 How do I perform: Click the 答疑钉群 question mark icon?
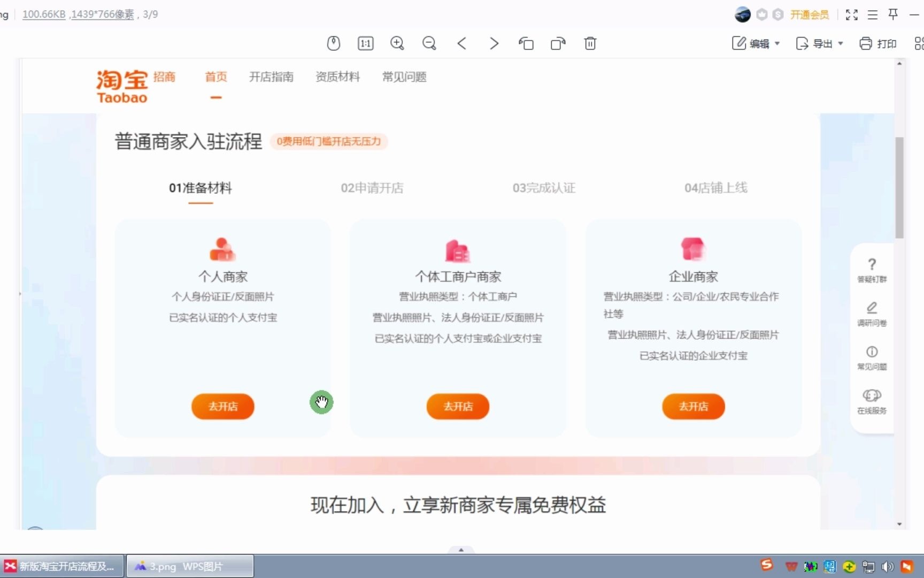[872, 264]
